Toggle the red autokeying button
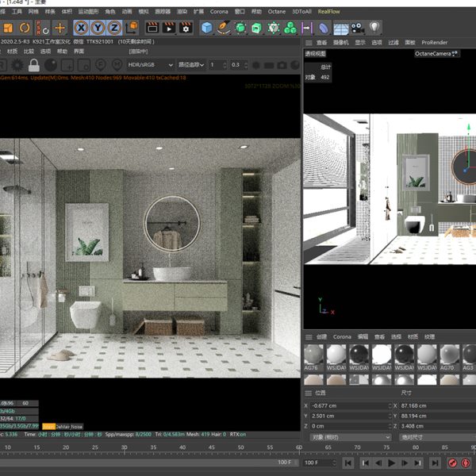476x476 pixels. [466, 463]
